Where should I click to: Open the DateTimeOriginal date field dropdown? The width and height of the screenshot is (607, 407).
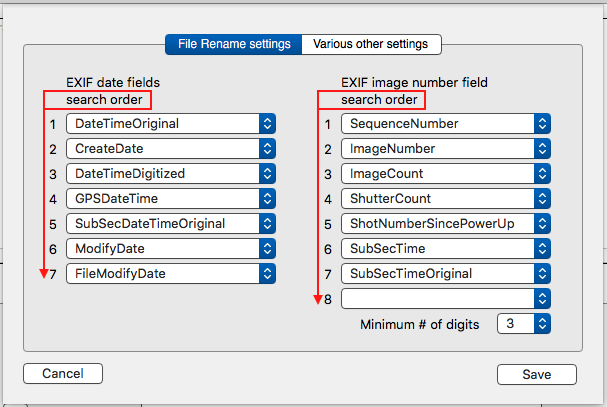coord(170,123)
